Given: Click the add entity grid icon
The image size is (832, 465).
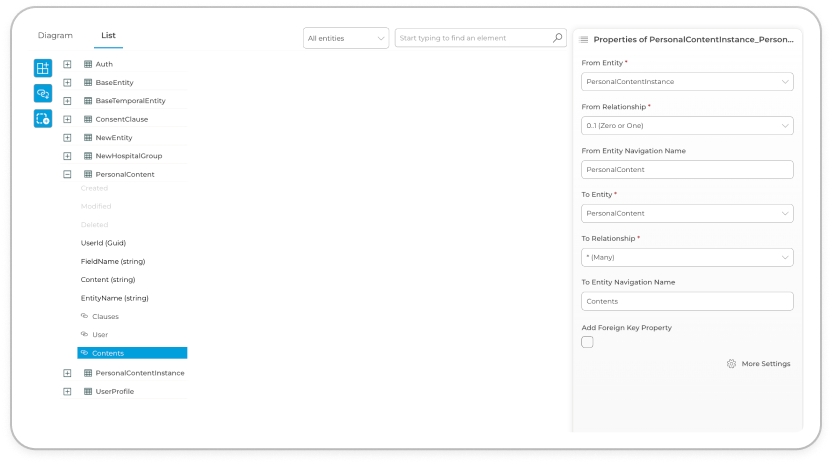Looking at the screenshot, I should tap(42, 68).
